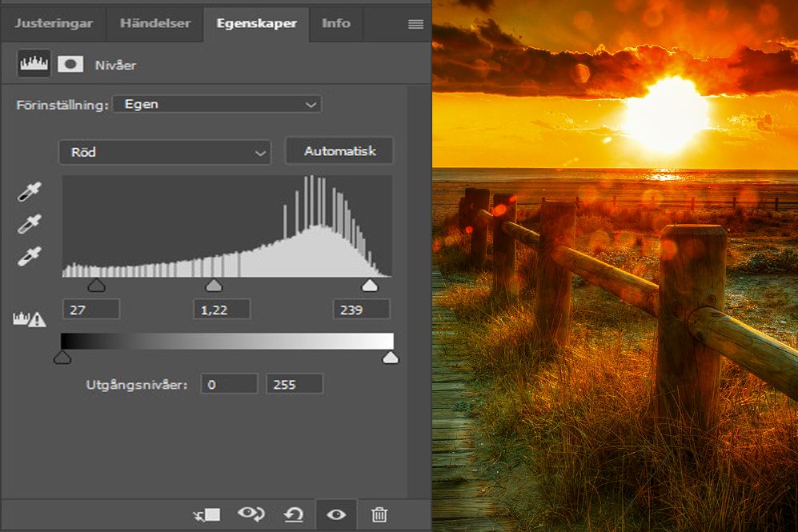Screen dimensions: 798x532
Task: Click the Automatisk button
Action: pyautogui.click(x=339, y=150)
